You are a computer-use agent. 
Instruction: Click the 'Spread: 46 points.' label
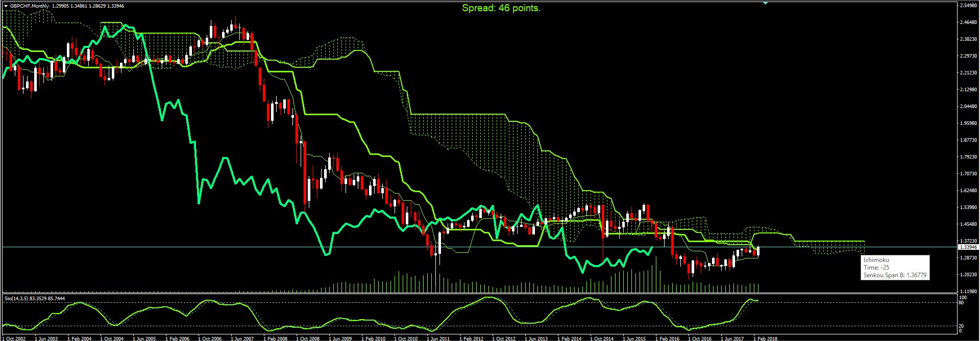coord(501,8)
